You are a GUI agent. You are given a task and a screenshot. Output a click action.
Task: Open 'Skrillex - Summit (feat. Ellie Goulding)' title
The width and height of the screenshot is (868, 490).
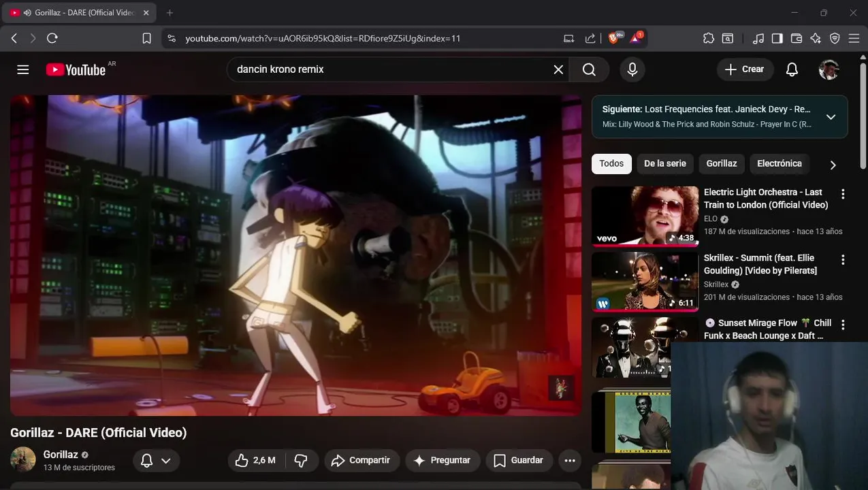760,264
